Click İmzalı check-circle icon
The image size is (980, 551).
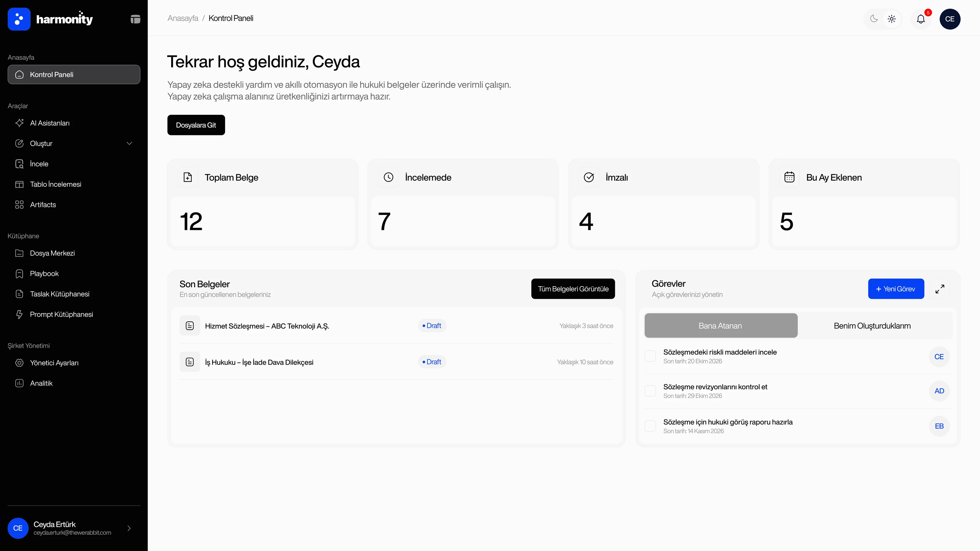589,177
